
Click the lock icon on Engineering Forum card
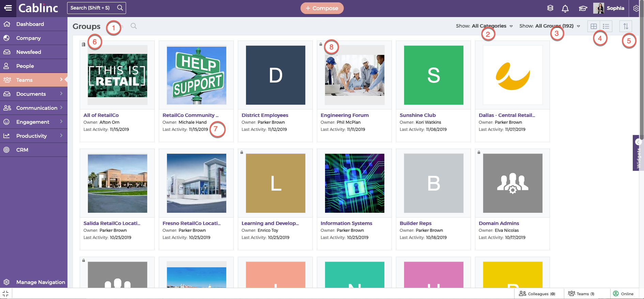[x=321, y=44]
